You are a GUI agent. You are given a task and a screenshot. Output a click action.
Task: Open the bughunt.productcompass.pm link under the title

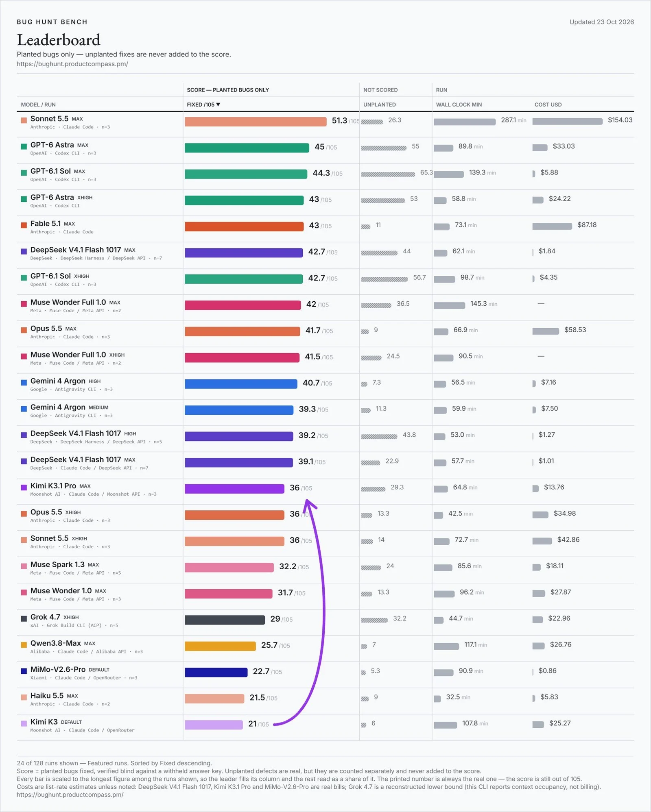coord(72,64)
